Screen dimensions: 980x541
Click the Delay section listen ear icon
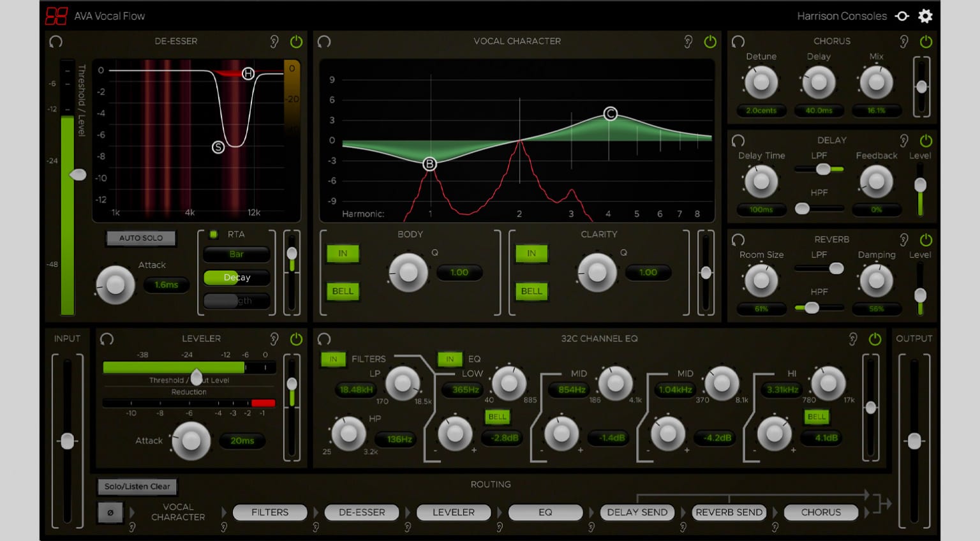tap(904, 140)
